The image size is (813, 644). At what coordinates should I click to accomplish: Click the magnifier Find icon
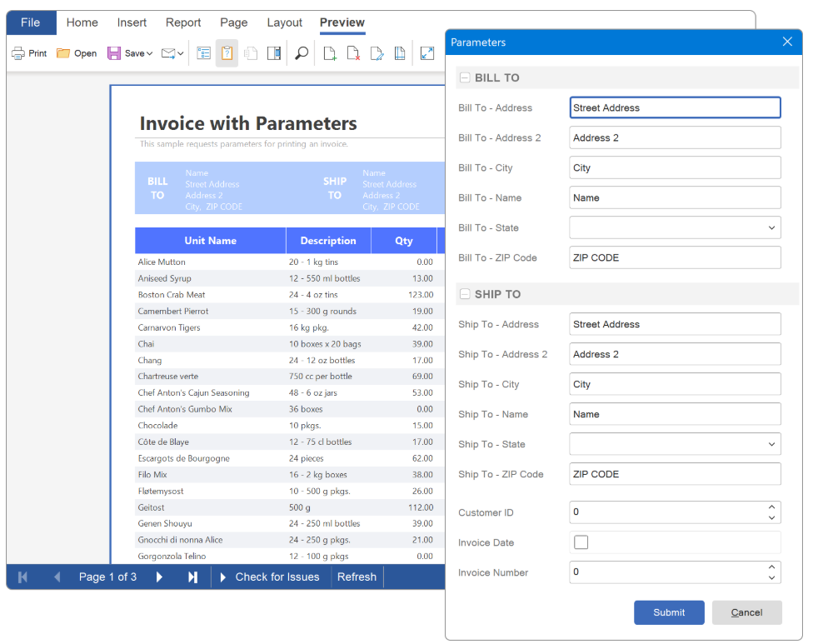[x=302, y=53]
